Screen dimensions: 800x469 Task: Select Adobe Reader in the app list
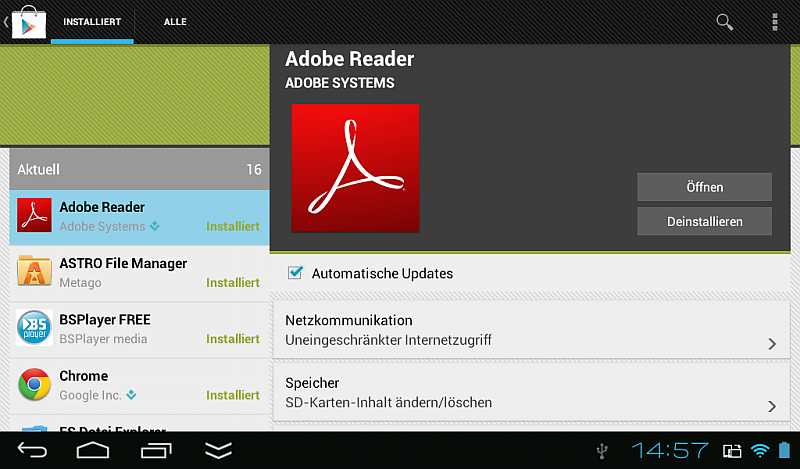click(139, 217)
